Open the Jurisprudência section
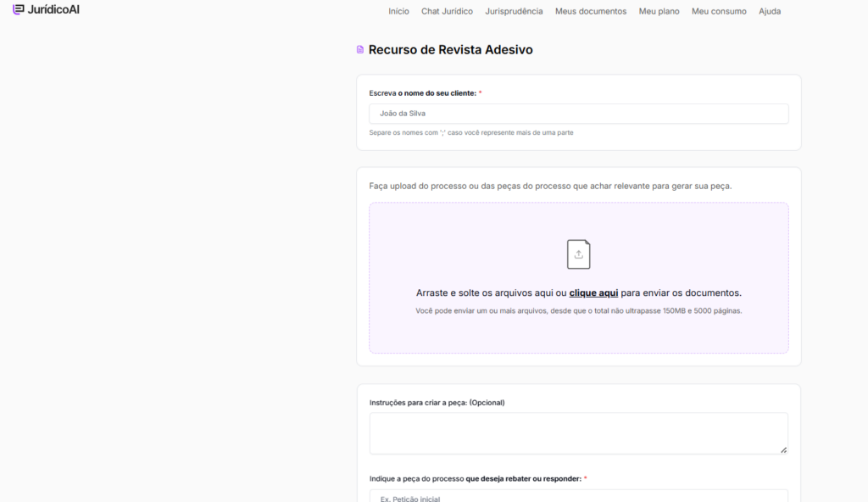 514,11
